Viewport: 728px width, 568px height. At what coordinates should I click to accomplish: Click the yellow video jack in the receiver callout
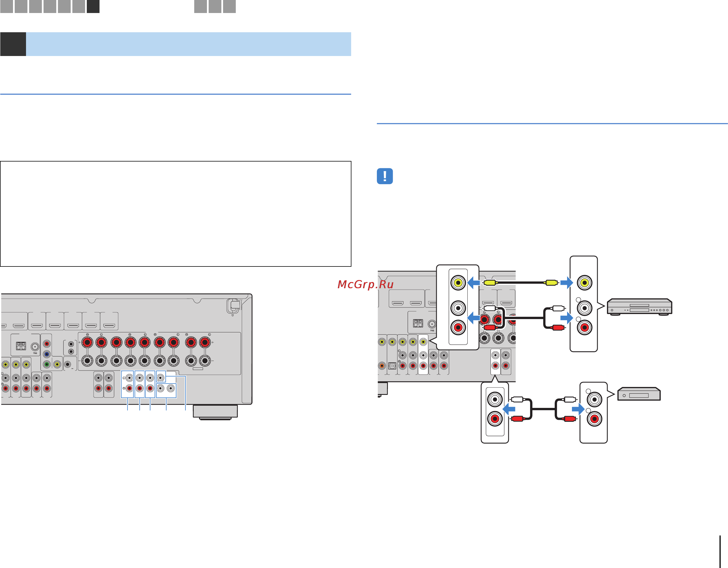tap(458, 283)
